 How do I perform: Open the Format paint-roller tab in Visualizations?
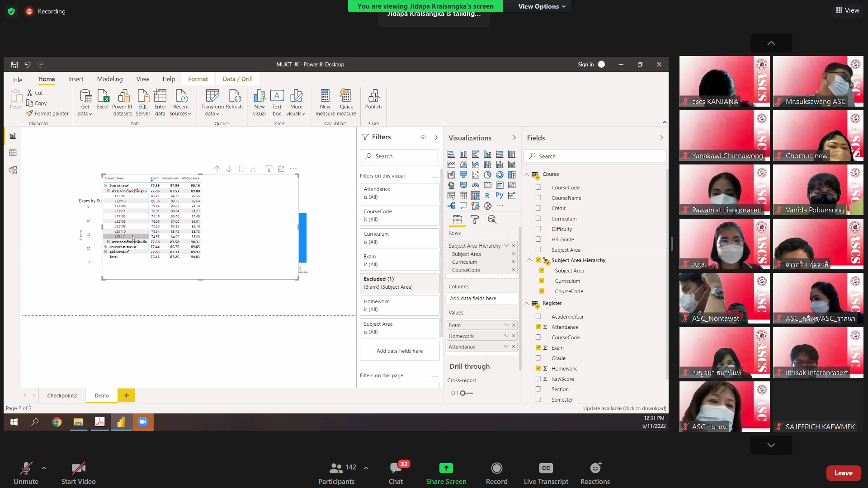click(475, 220)
